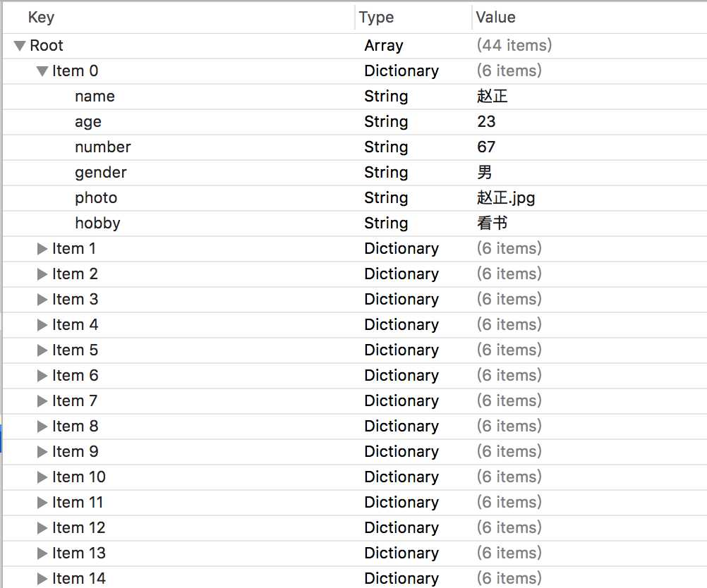
Task: Click the number value 67
Action: click(x=486, y=147)
